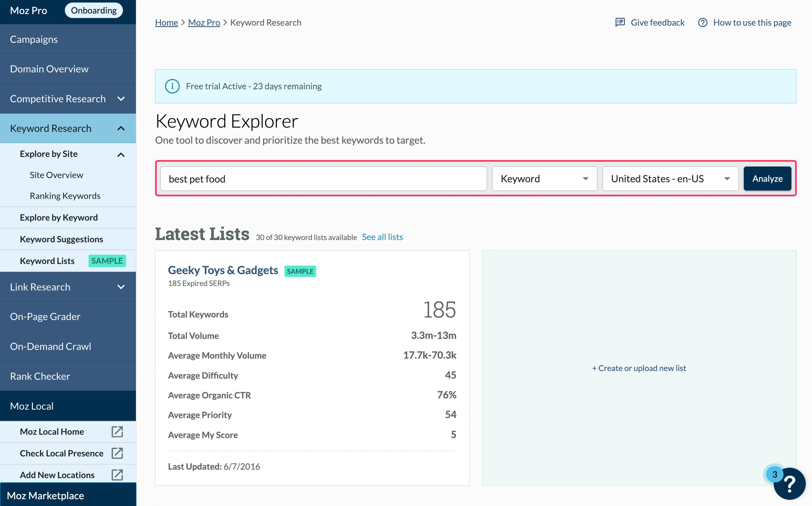This screenshot has width=812, height=506.
Task: Click the info icon in trial banner
Action: [172, 86]
